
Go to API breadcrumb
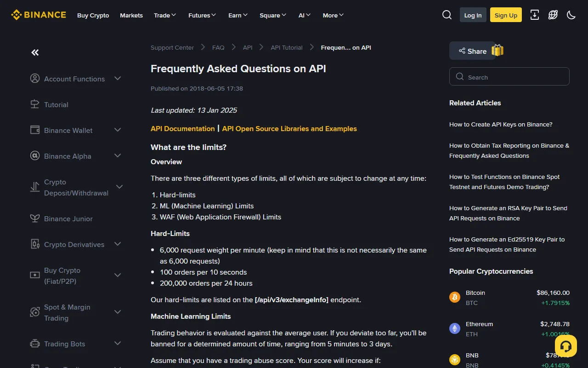(248, 47)
